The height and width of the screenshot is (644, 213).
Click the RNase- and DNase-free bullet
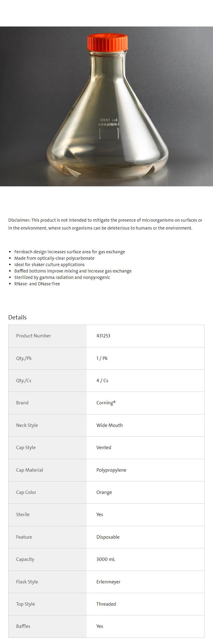(x=37, y=284)
